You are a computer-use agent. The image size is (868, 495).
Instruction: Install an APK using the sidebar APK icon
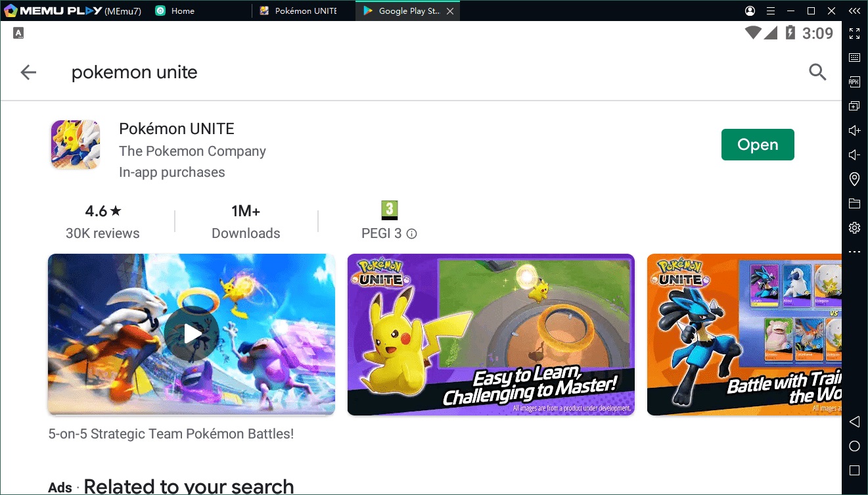(x=854, y=82)
